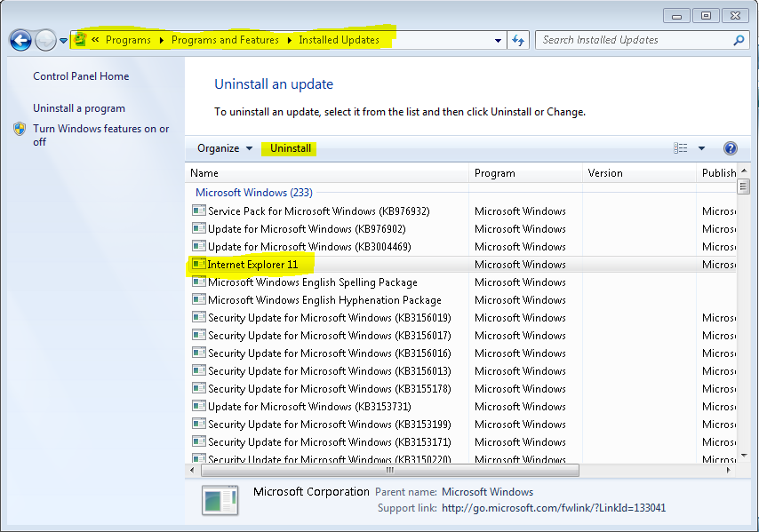Open the recent pages dropdown arrow
Screen dimensions: 759x532
point(63,41)
